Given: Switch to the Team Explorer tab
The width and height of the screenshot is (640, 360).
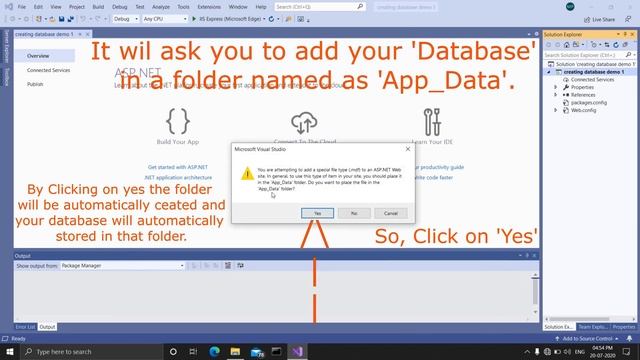Looking at the screenshot, I should (x=593, y=327).
